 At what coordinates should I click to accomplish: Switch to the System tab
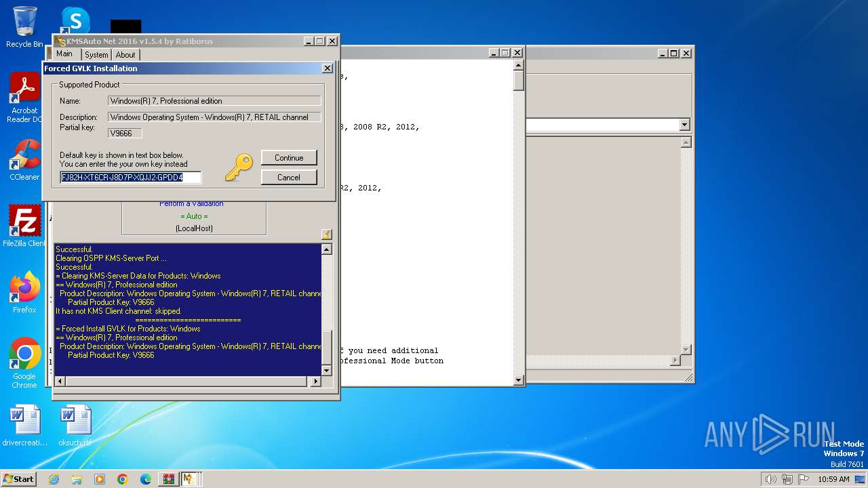click(96, 55)
